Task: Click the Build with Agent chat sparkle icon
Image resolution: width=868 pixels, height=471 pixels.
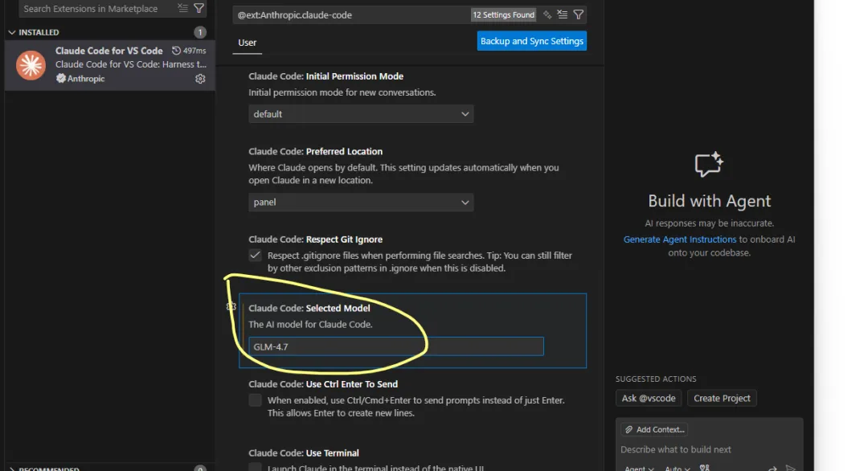Action: point(709,165)
